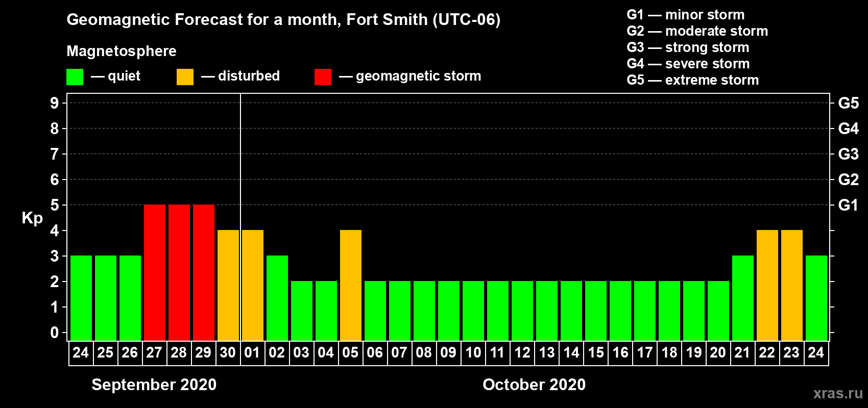Viewport: 868px width, 408px height.
Task: Click the 'October 2020' month label
Action: (534, 385)
